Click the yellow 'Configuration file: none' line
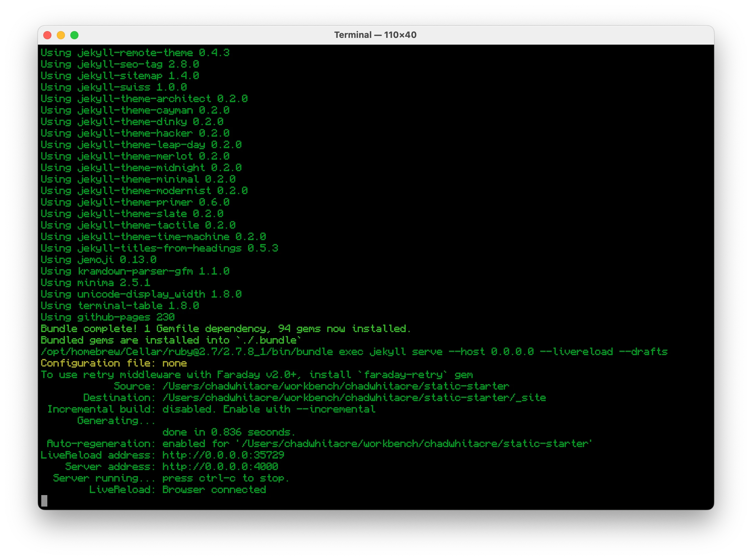This screenshot has width=752, height=560. [x=114, y=363]
